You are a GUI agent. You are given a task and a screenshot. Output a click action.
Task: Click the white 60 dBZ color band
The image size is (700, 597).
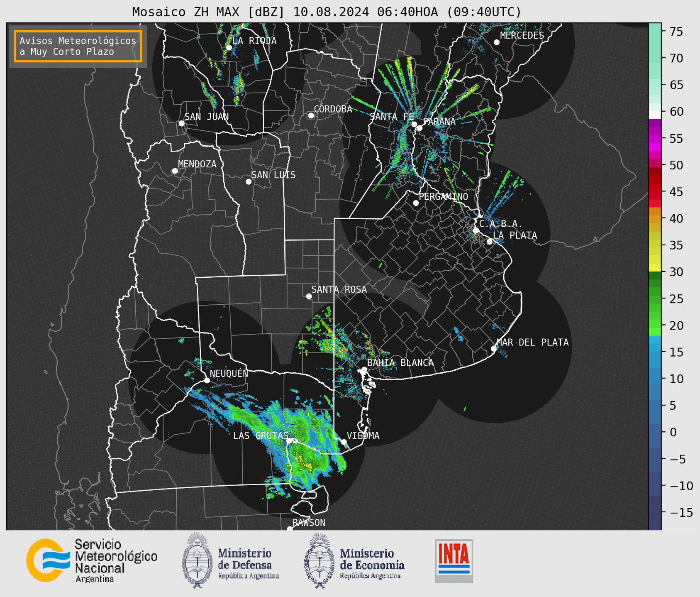point(655,115)
